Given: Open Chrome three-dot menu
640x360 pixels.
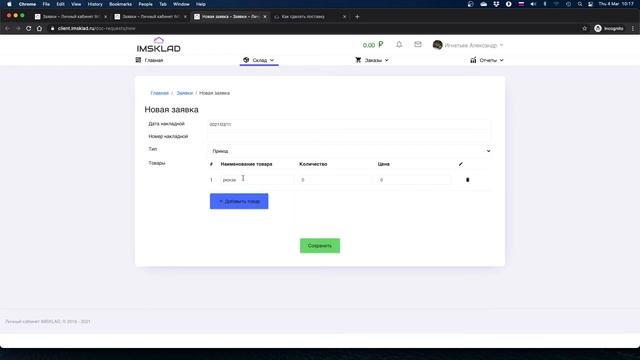Looking at the screenshot, I should click(x=633, y=28).
